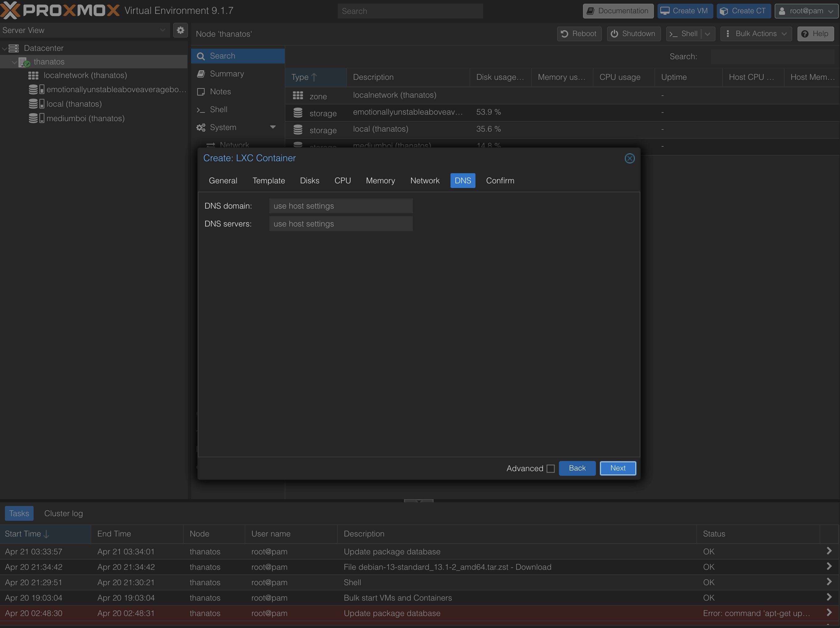The image size is (840, 628).
Task: Focus the DNS servers field
Action: (341, 224)
